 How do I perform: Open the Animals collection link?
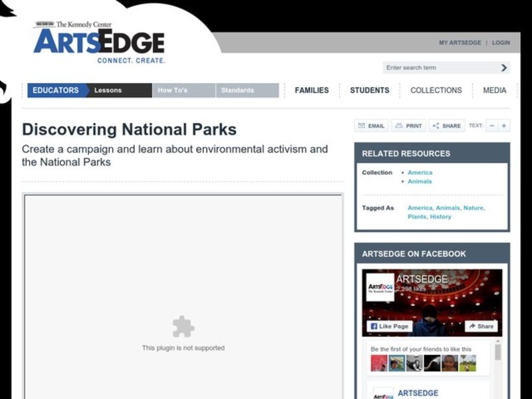[420, 181]
